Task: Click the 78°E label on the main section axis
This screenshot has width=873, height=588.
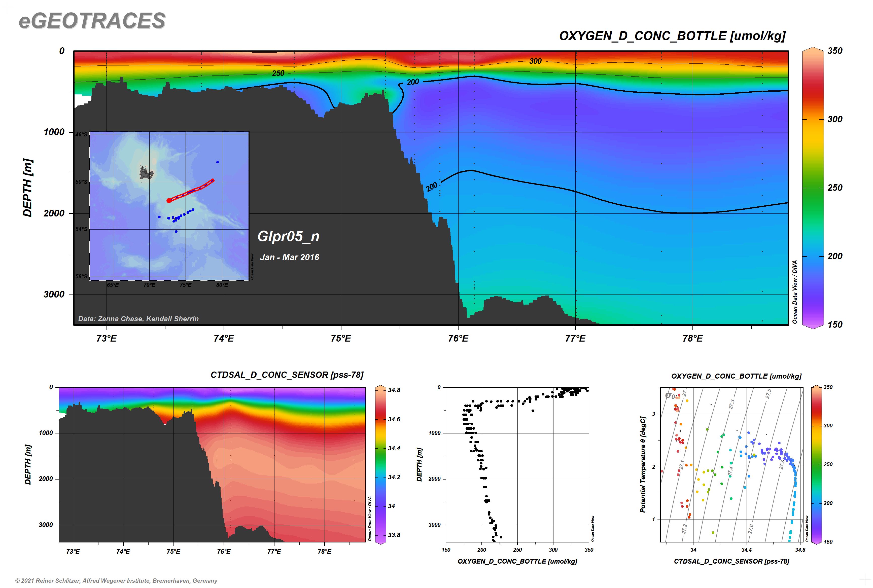Action: click(x=692, y=339)
